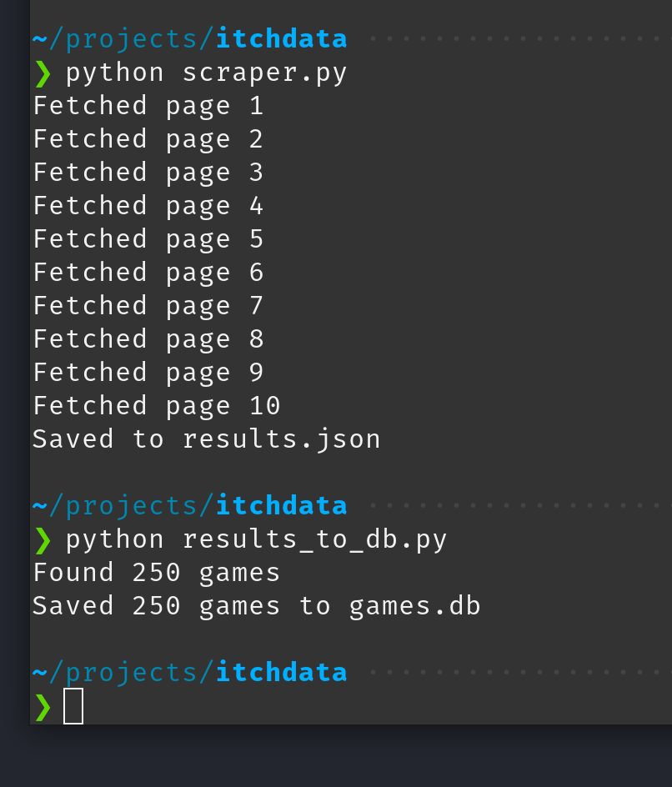Click the 'Fetched page 4' output line

click(148, 207)
